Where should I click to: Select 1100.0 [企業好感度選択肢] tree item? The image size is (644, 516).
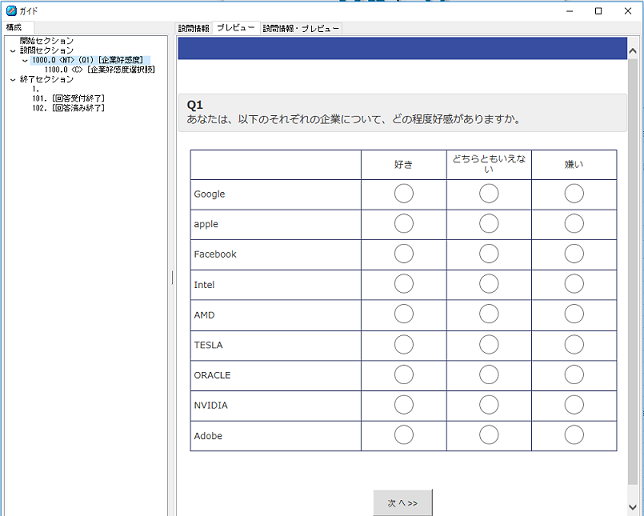click(x=100, y=69)
